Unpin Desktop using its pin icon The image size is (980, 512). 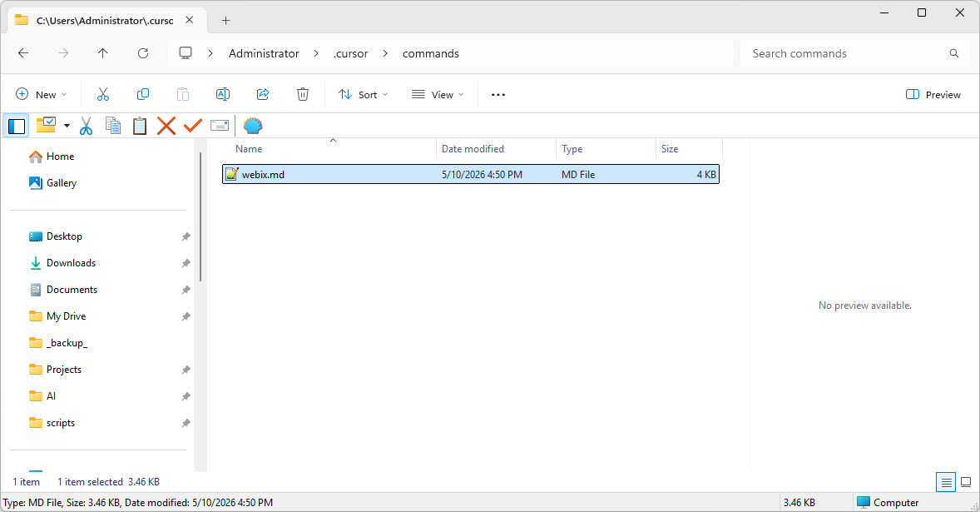click(x=186, y=237)
